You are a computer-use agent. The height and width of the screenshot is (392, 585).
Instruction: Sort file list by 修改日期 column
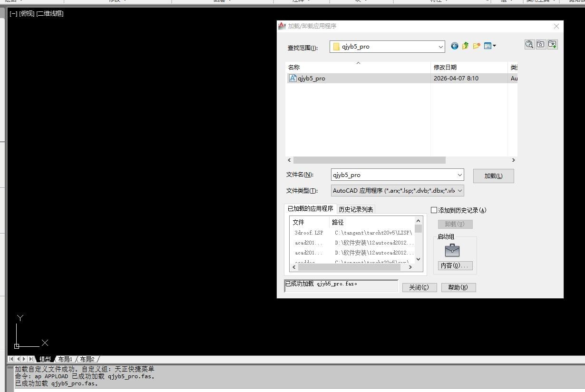[x=469, y=67]
